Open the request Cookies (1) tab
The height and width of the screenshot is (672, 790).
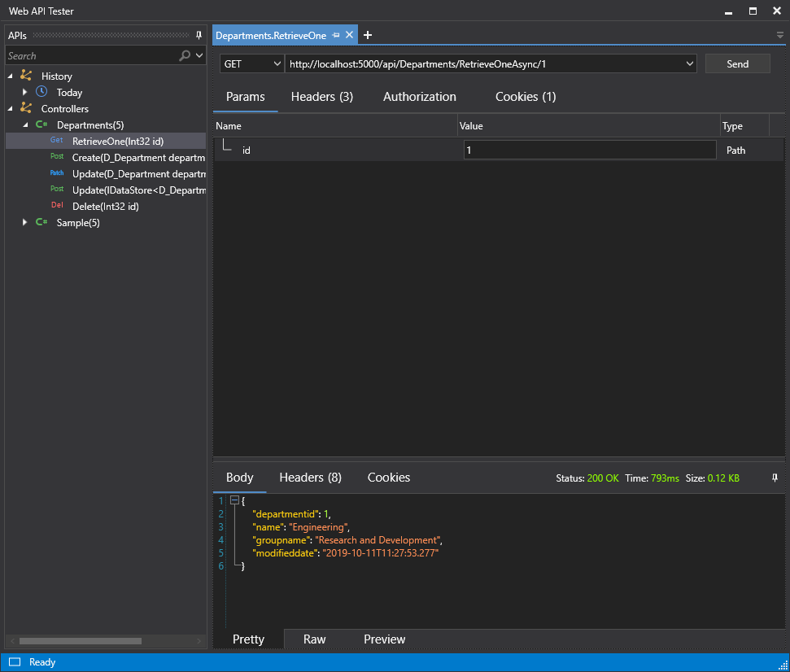click(525, 97)
